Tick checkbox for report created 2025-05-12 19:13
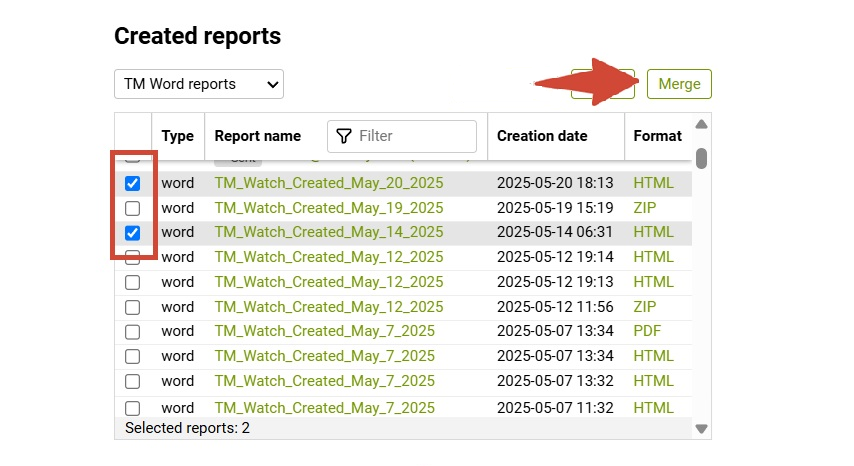Image resolution: width=854 pixels, height=466 pixels. pyautogui.click(x=132, y=283)
